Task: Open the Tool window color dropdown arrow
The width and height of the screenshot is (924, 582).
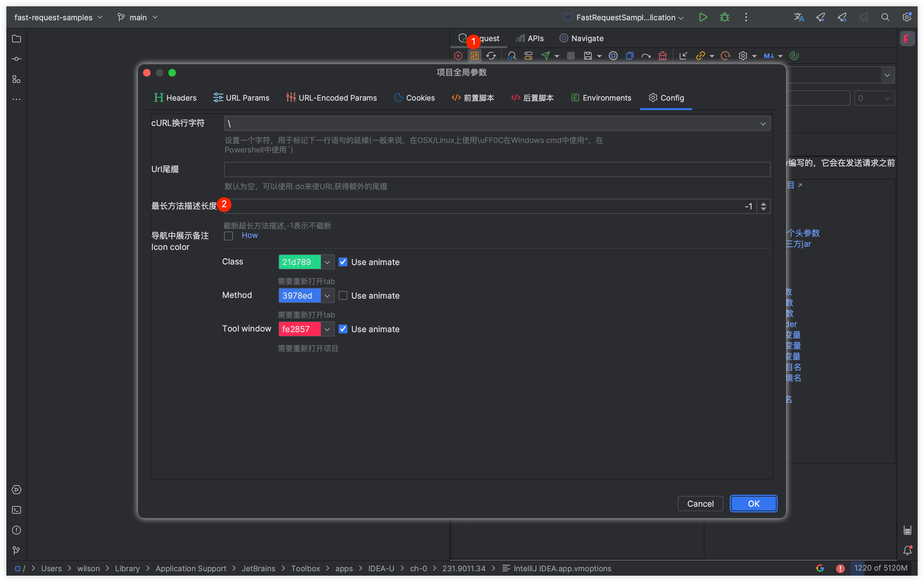Action: (x=327, y=329)
